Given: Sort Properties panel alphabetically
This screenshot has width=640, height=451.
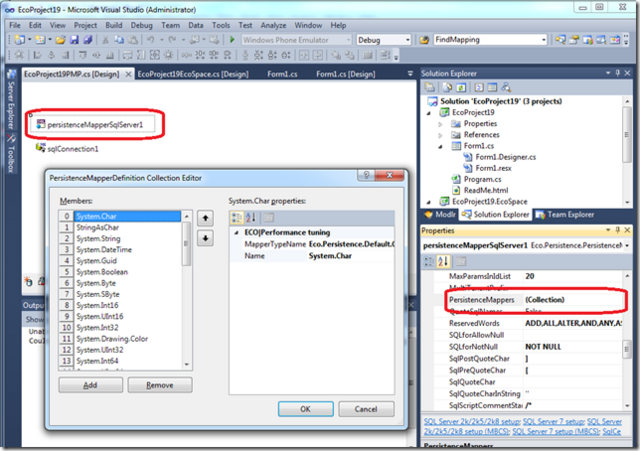Looking at the screenshot, I should tap(442, 261).
